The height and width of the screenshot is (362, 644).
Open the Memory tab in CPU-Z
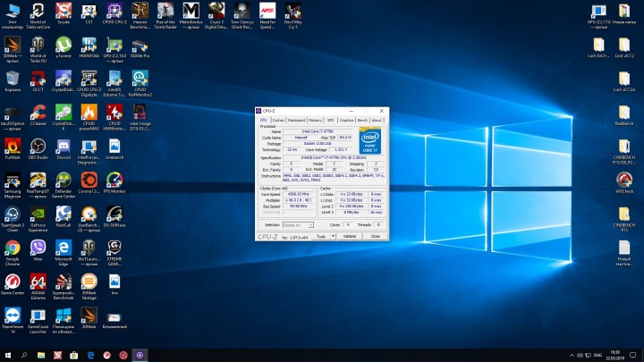click(315, 121)
